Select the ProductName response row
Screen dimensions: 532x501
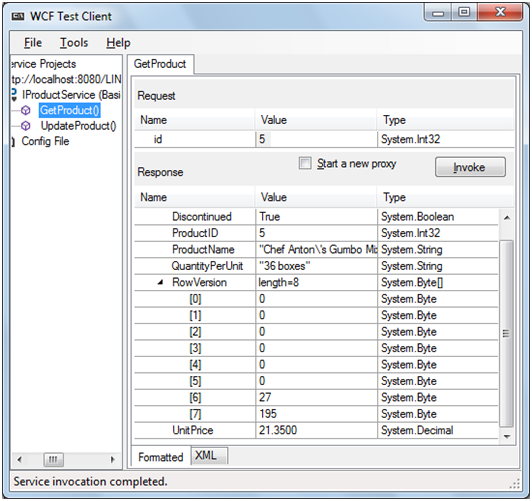pyautogui.click(x=316, y=250)
